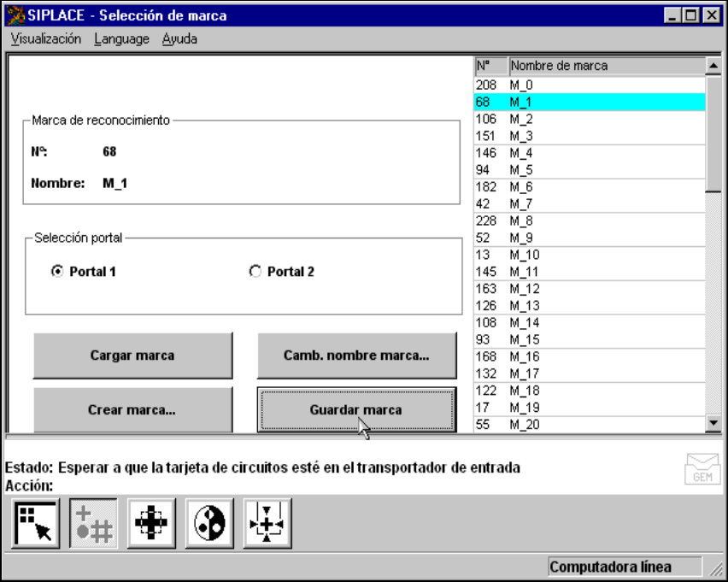Select mark M_9 in the list
This screenshot has height=582, width=728.
coord(590,238)
